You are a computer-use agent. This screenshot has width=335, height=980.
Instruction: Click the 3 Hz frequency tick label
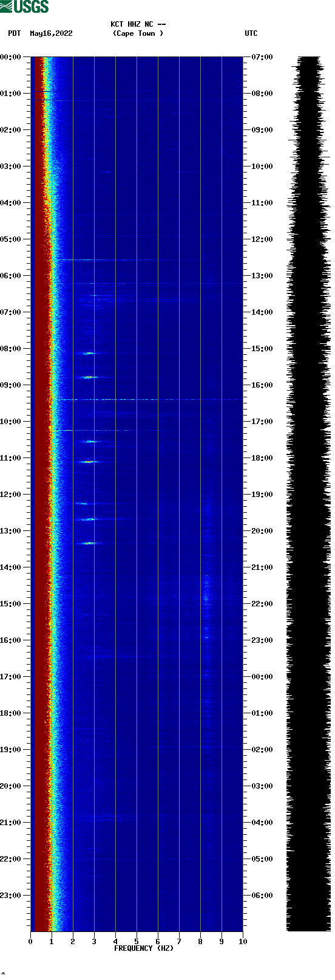94,942
